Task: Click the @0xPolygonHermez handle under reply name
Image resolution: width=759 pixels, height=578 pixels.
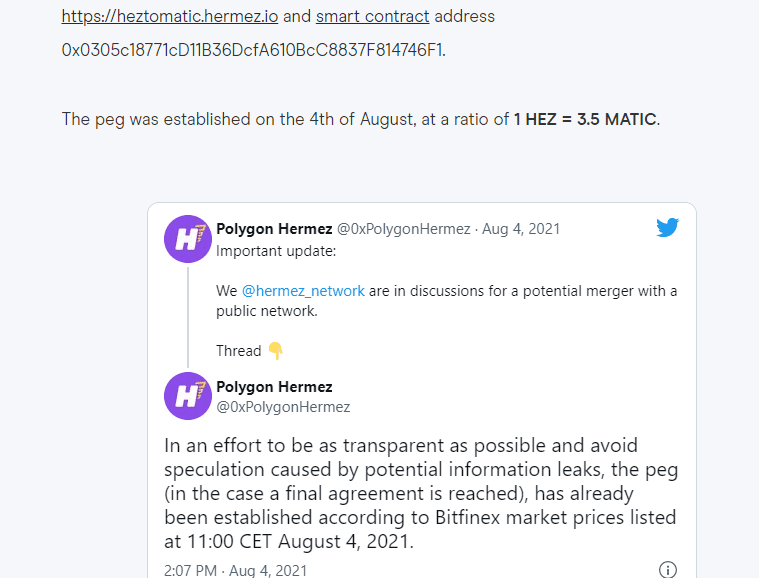Action: point(283,407)
